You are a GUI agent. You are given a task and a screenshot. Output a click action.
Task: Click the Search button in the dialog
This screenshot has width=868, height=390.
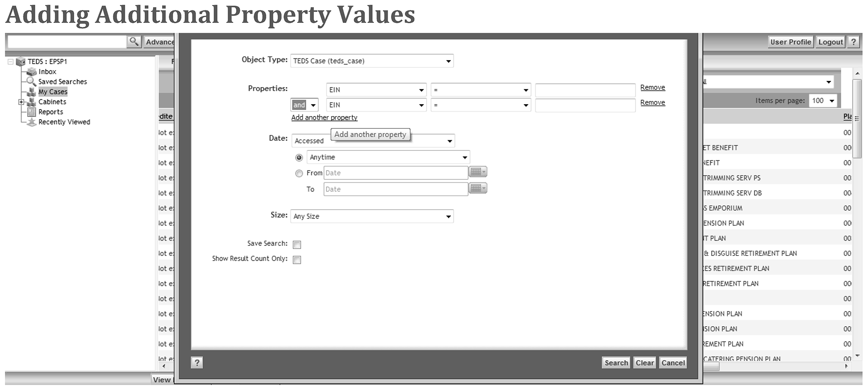[x=616, y=363]
